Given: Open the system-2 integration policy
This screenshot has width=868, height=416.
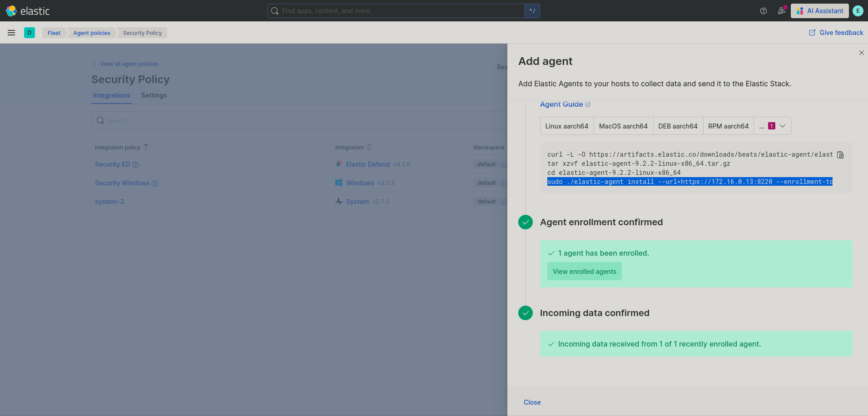Looking at the screenshot, I should [x=109, y=202].
